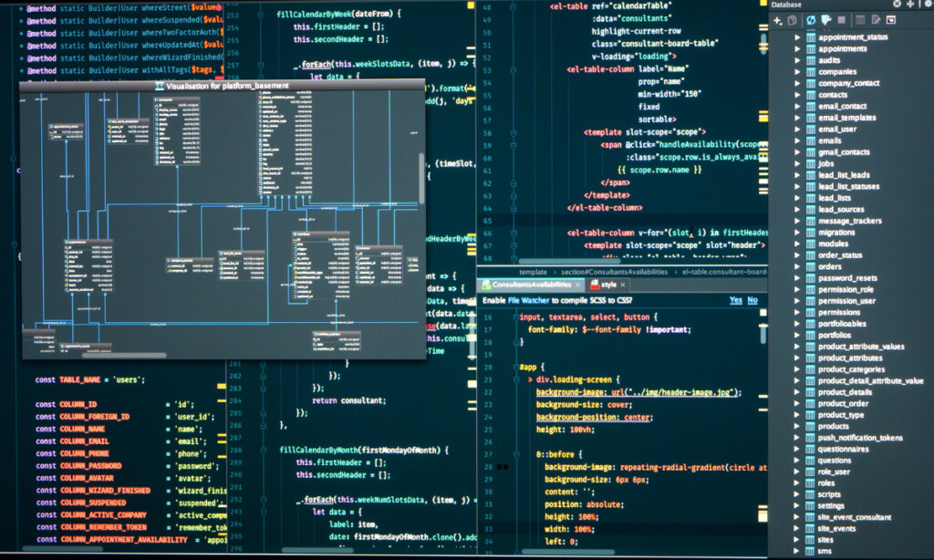Click the duplicate icon in Database toolbar
The height and width of the screenshot is (560, 934).
click(x=792, y=19)
